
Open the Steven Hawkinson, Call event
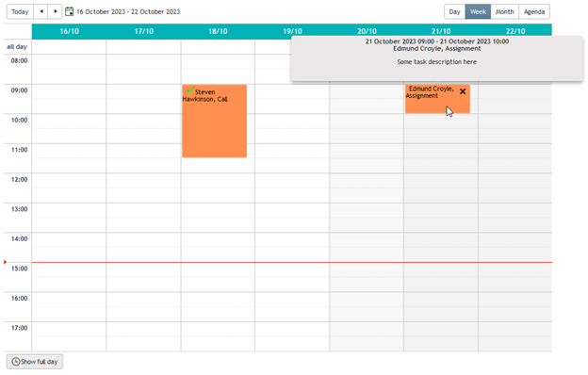(x=215, y=122)
